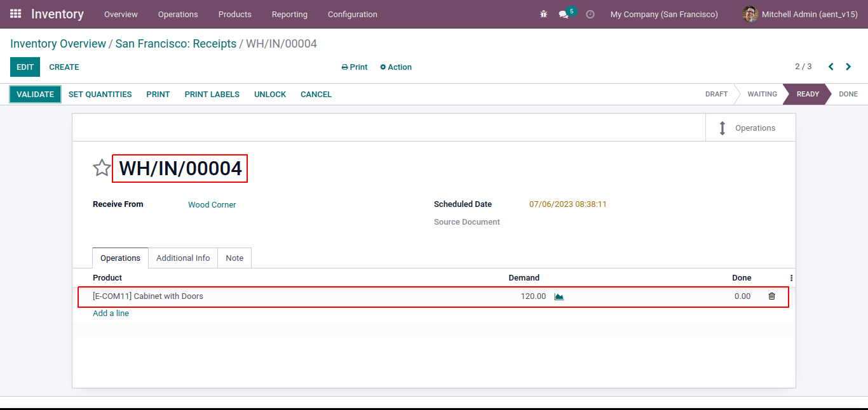Click the 120.00 demand value
The width and height of the screenshot is (868, 410).
click(533, 296)
